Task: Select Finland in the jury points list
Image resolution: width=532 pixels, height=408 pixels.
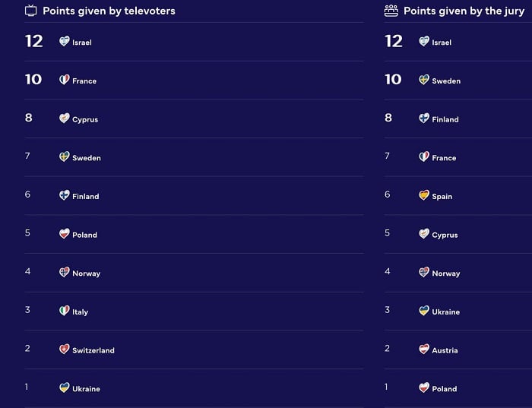Action: click(x=445, y=119)
